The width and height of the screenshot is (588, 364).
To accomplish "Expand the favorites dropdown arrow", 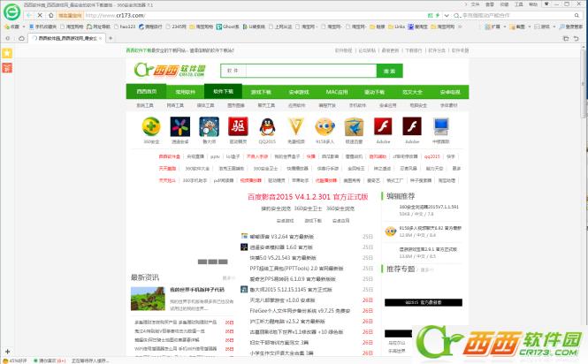I will (x=24, y=27).
